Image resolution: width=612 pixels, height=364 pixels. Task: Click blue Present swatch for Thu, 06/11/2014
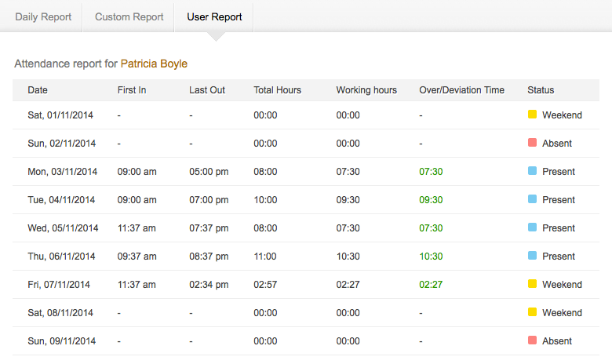pos(533,256)
